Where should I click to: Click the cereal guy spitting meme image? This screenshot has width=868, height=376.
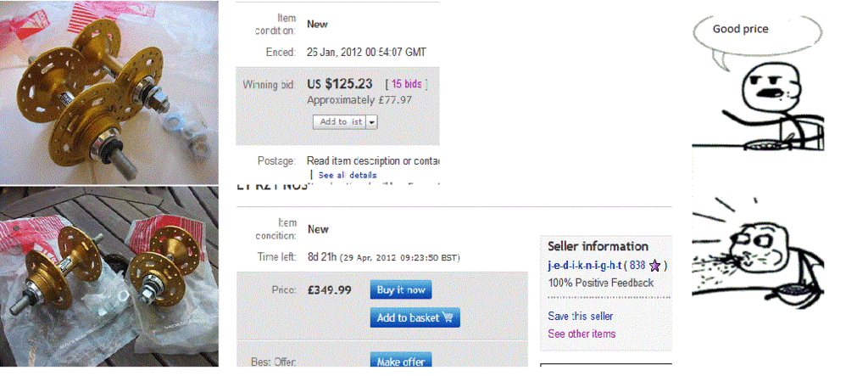(757, 252)
